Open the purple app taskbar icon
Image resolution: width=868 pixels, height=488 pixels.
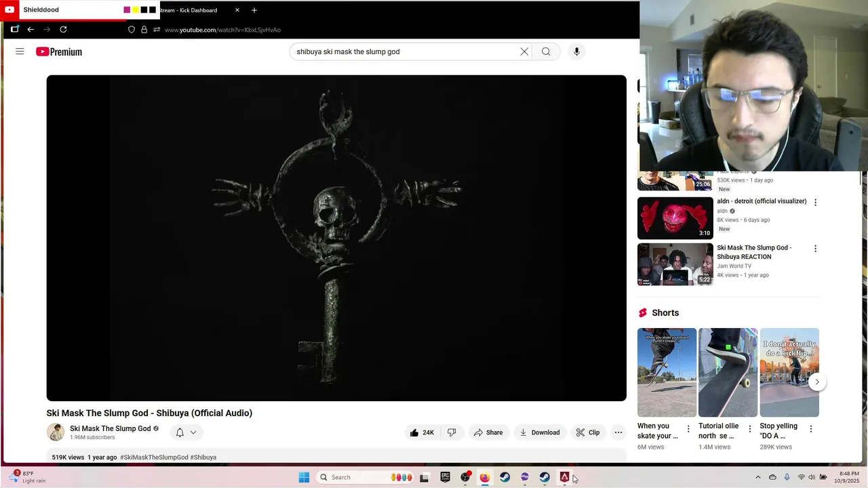click(x=525, y=477)
